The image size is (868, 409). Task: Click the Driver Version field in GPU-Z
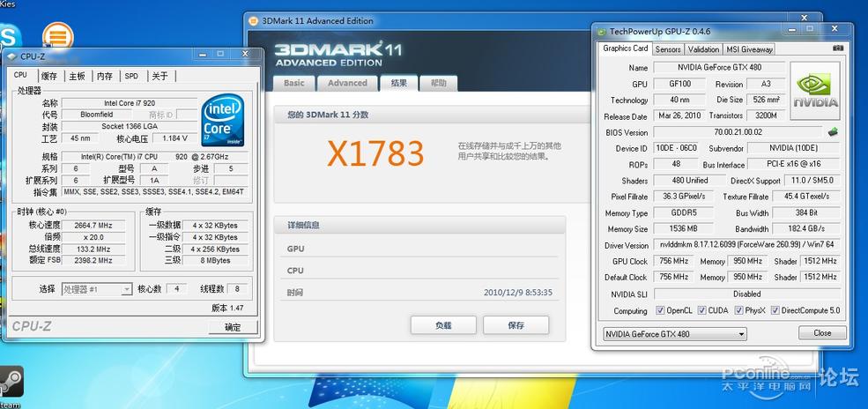coord(746,245)
